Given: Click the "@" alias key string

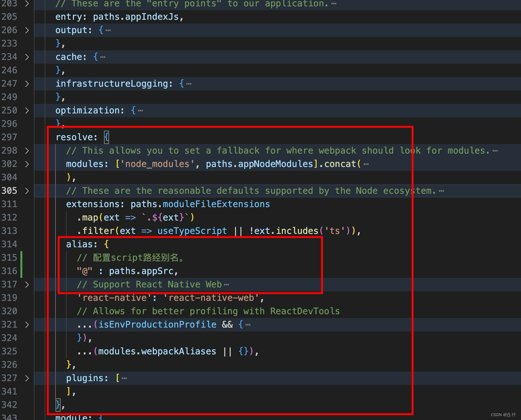Looking at the screenshot, I should click(x=84, y=271).
